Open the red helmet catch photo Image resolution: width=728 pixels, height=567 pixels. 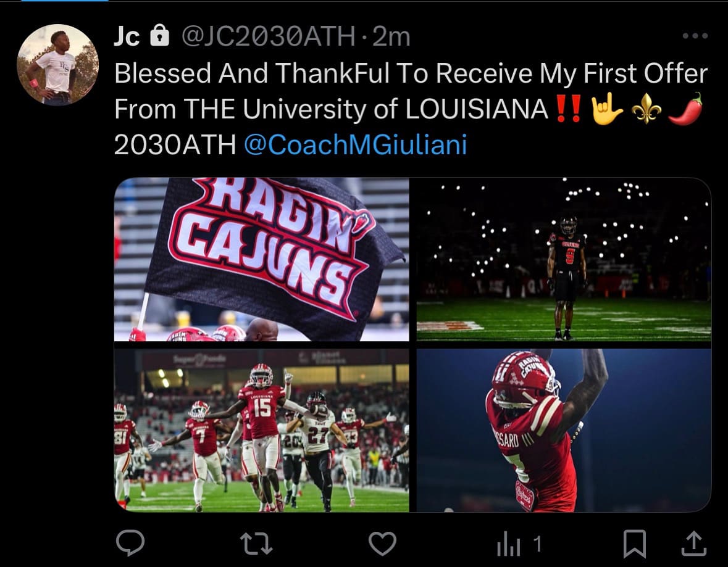point(564,431)
